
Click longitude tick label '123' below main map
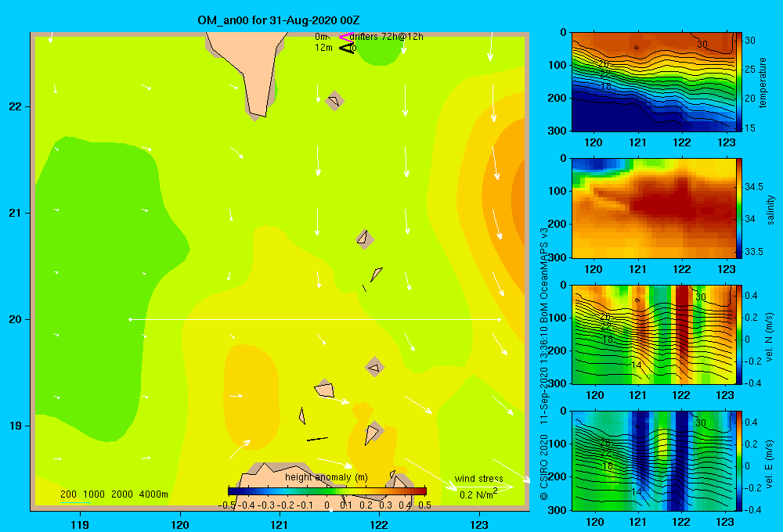point(479,524)
